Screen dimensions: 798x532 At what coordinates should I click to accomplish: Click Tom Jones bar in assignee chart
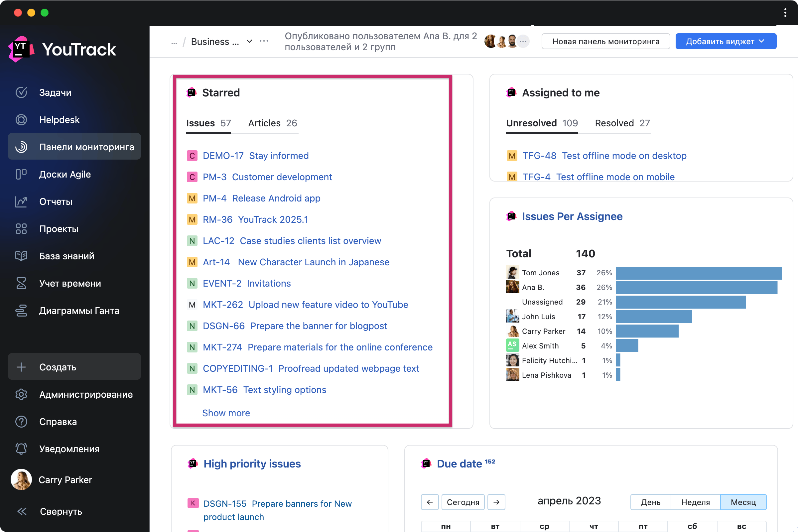coord(698,273)
